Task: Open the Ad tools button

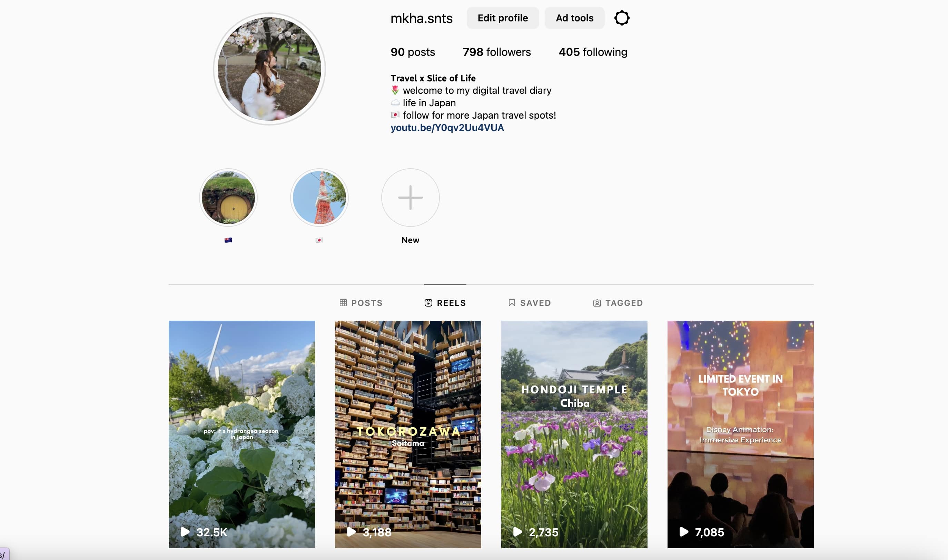Action: pos(574,18)
